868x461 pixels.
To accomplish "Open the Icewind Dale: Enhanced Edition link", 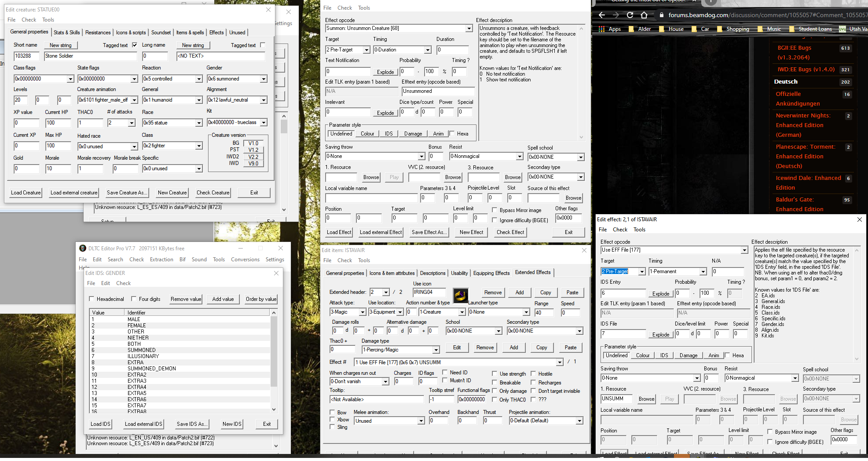I will (809, 183).
